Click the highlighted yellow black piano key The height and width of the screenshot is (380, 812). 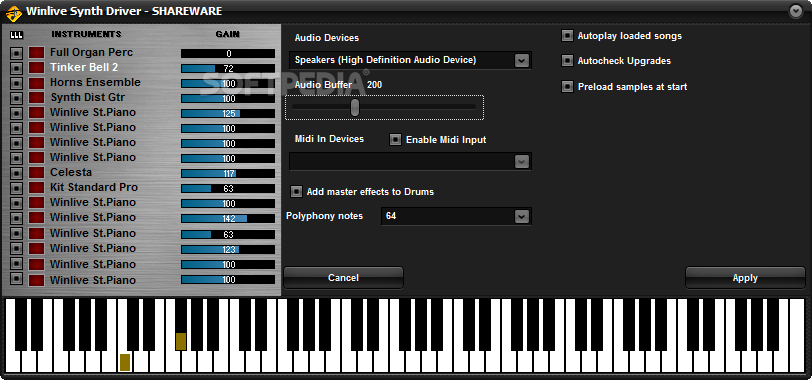(181, 342)
